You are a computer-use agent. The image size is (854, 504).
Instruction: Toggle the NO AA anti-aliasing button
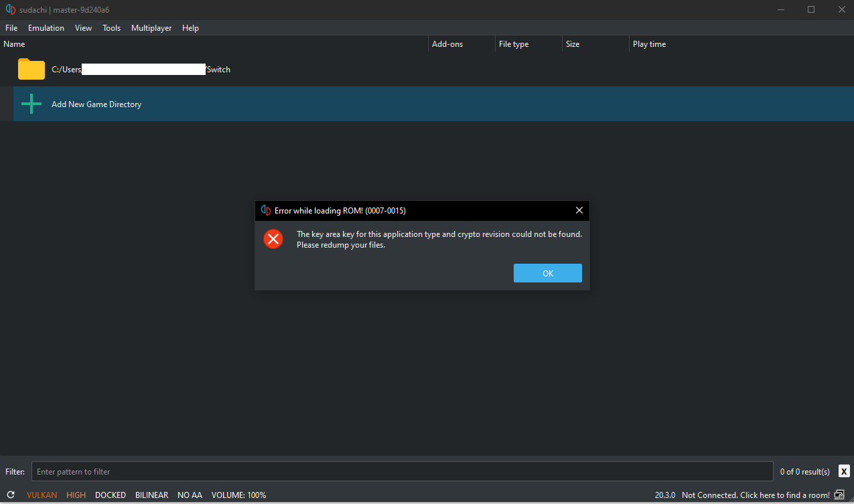190,495
